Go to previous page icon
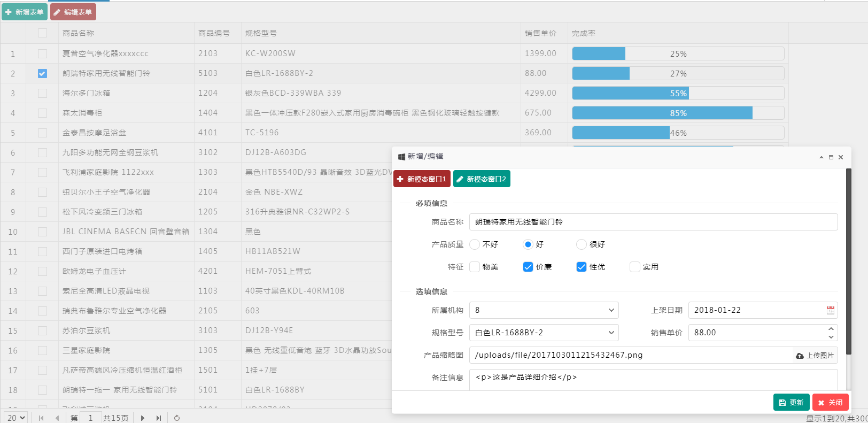Viewport: 868px width, 423px height. click(57, 418)
